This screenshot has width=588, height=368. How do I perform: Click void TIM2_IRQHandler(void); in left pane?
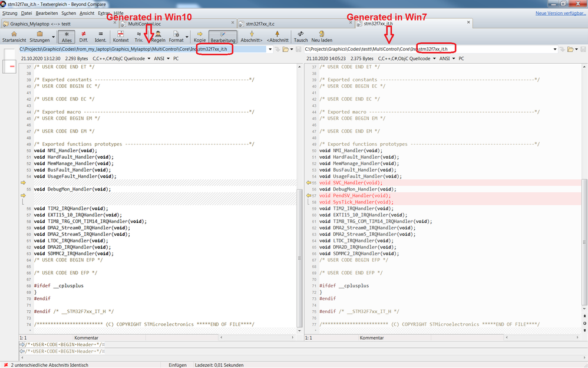click(71, 208)
